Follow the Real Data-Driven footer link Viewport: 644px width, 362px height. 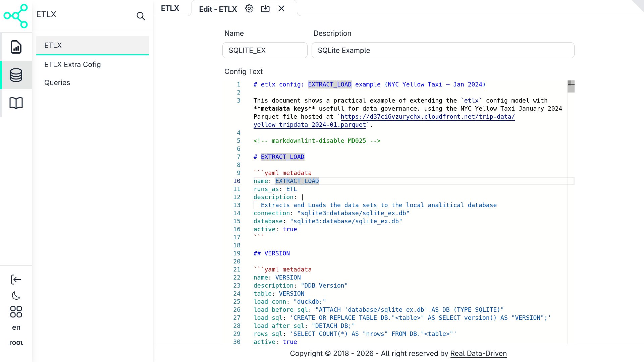[478, 354]
